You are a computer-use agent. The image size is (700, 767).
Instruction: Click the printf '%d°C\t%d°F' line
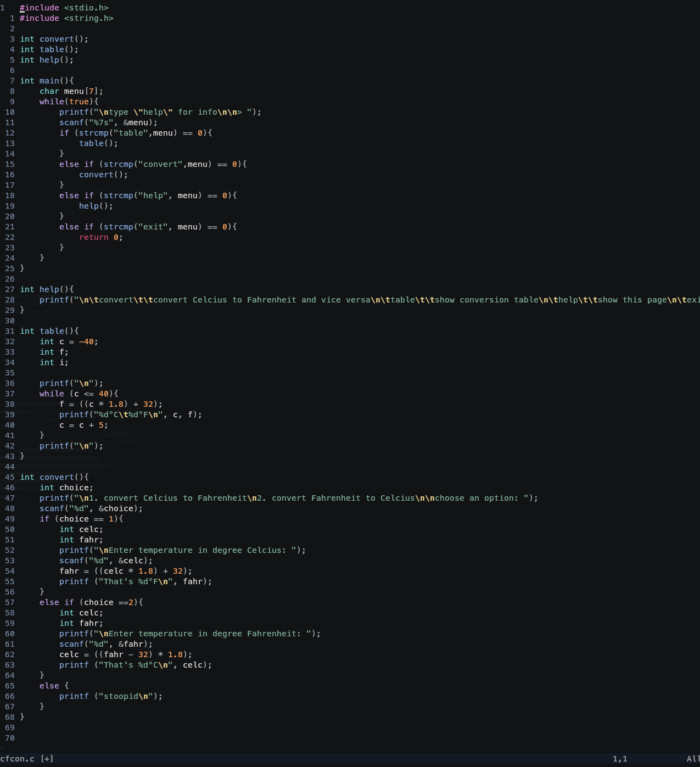click(131, 415)
